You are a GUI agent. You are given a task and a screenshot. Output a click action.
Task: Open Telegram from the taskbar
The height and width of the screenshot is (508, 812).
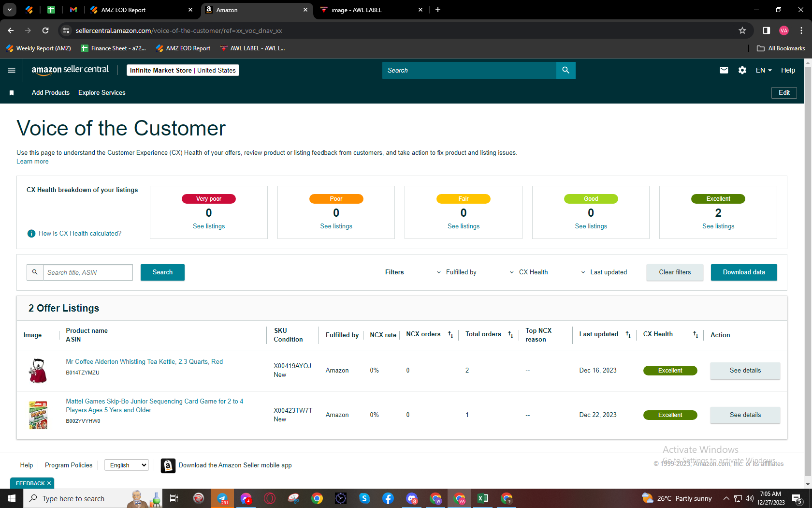pos(222,498)
